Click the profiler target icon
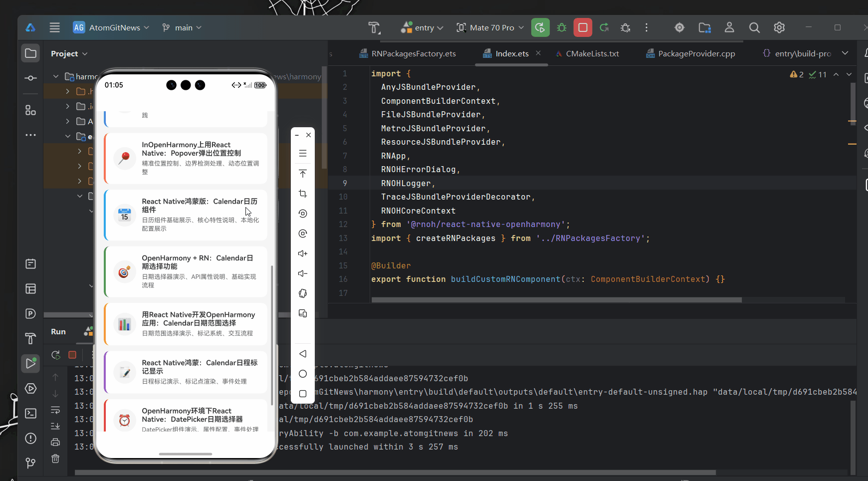Screen dimensions: 868x481 [679, 27]
